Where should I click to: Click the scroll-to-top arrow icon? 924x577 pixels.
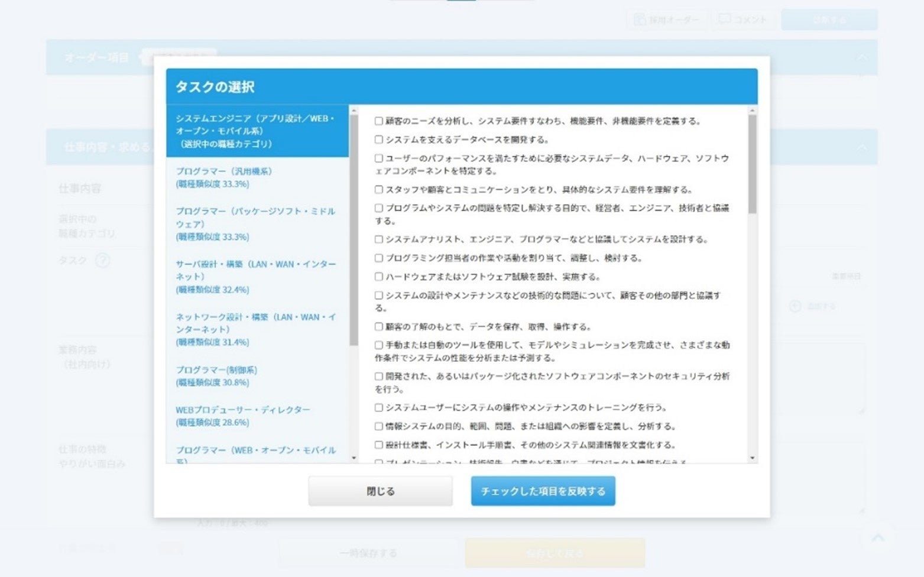click(x=878, y=537)
